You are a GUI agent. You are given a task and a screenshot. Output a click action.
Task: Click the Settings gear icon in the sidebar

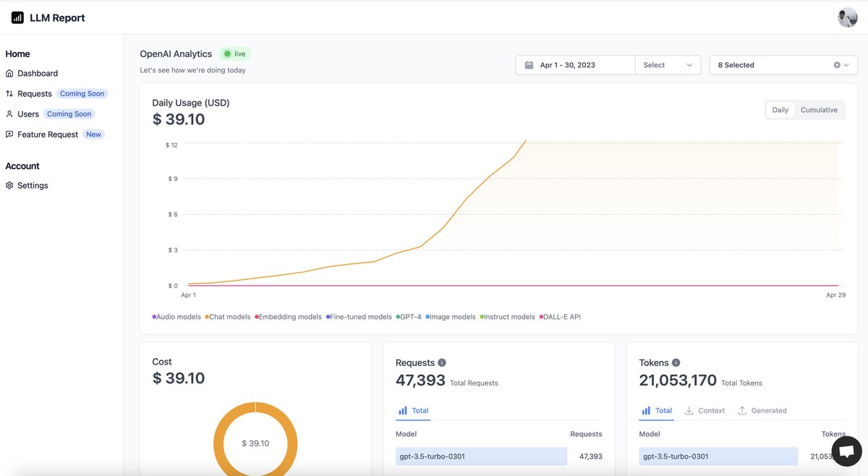click(x=9, y=185)
